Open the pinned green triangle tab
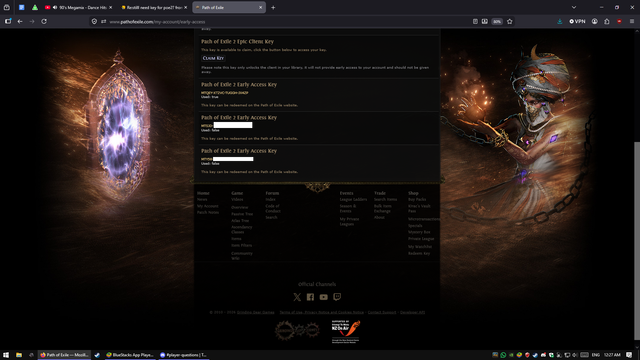 (x=35, y=7)
